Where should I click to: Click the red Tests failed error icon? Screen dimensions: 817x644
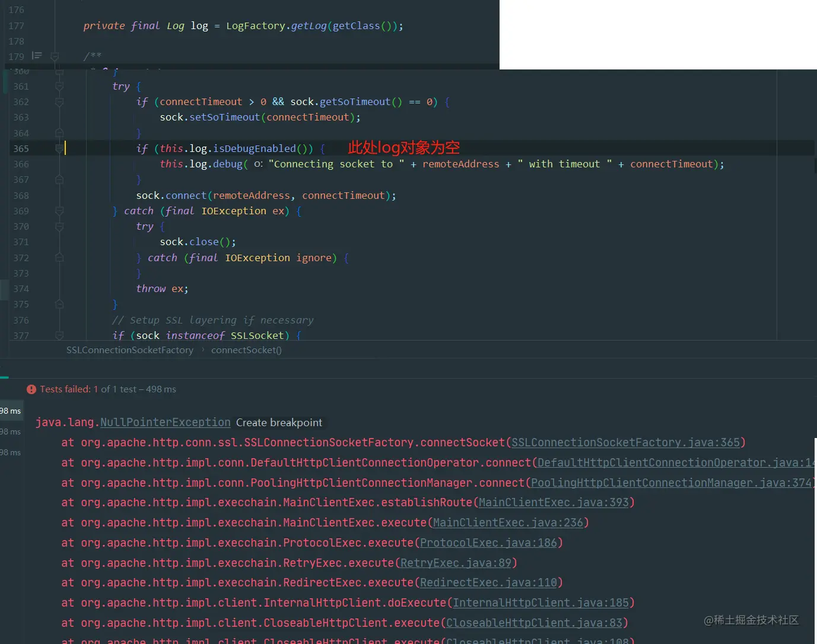click(31, 389)
